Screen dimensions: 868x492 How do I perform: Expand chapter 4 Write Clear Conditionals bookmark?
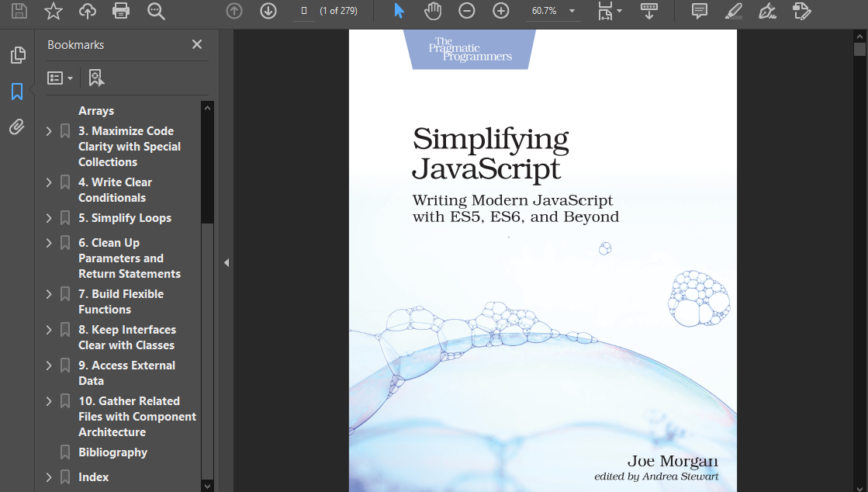point(49,182)
